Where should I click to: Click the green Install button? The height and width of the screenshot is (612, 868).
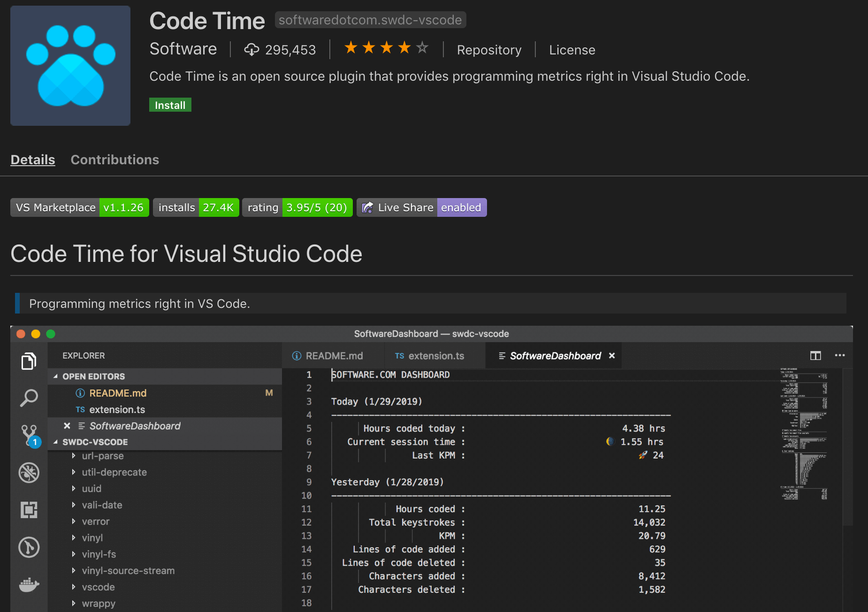pyautogui.click(x=170, y=105)
